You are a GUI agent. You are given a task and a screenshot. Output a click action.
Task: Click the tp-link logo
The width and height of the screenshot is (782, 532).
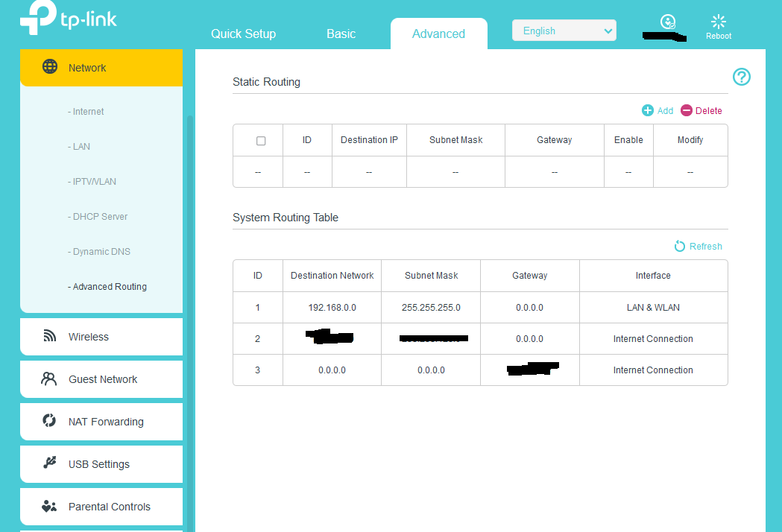point(69,19)
